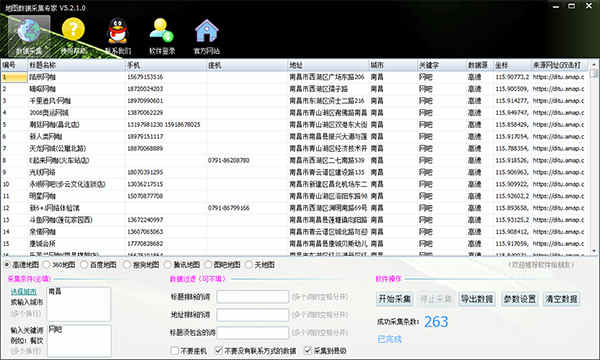Click the table's vertical scrollbar down arrow
The width and height of the screenshot is (600, 360).
coord(594,251)
